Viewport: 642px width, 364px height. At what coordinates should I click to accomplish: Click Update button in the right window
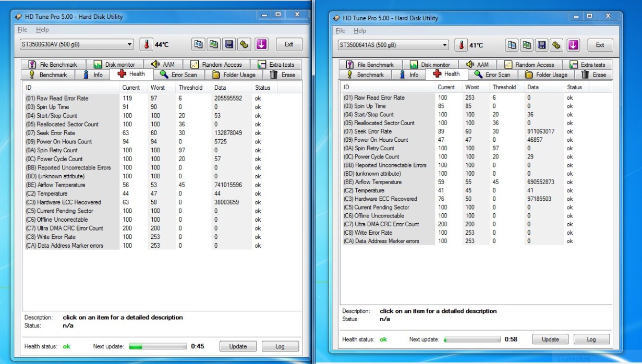550,339
